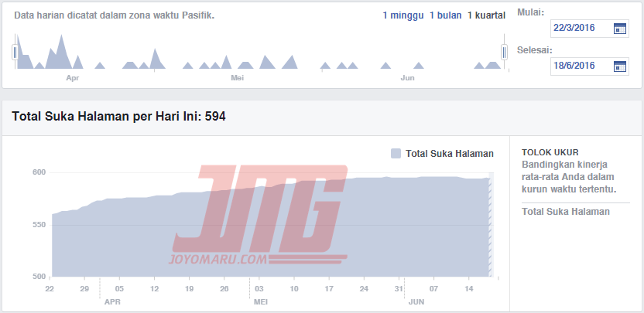
Task: Click the Pasifik time zone note text
Action: point(115,15)
